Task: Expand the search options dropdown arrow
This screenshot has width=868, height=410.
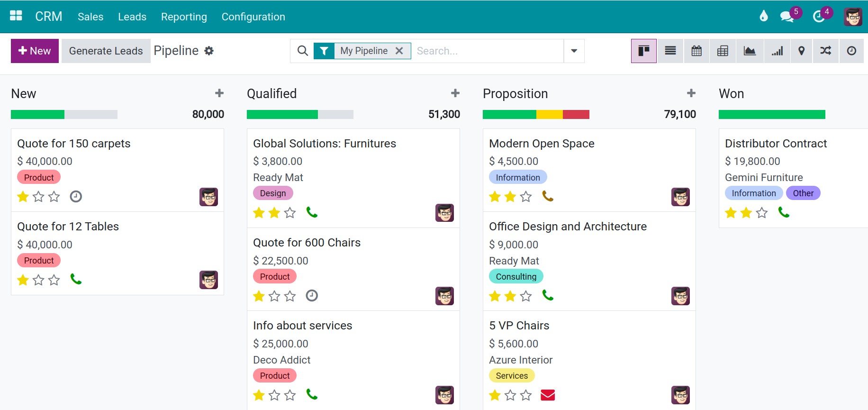Action: click(x=574, y=51)
